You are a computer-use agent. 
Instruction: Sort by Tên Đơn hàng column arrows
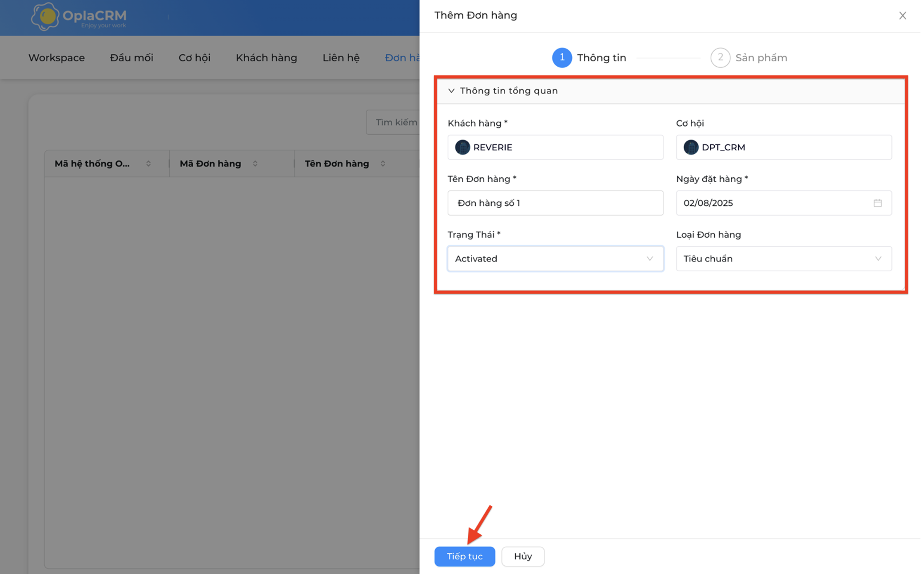383,164
